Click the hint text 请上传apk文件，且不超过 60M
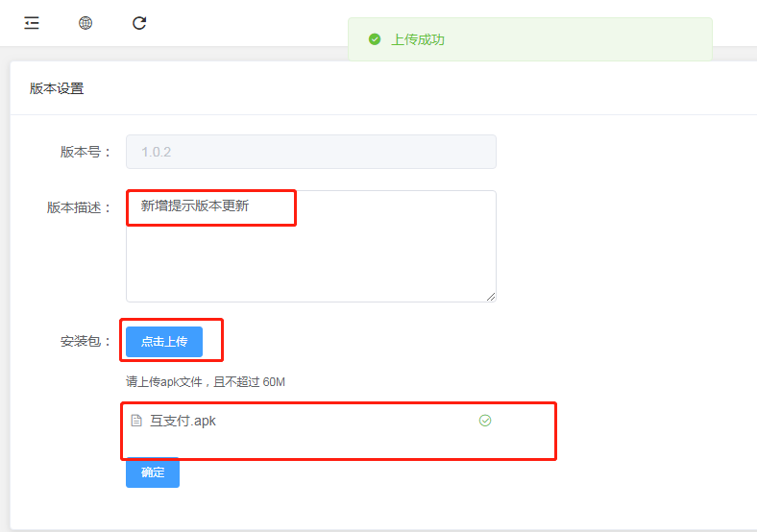The width and height of the screenshot is (757, 532). pos(206,382)
